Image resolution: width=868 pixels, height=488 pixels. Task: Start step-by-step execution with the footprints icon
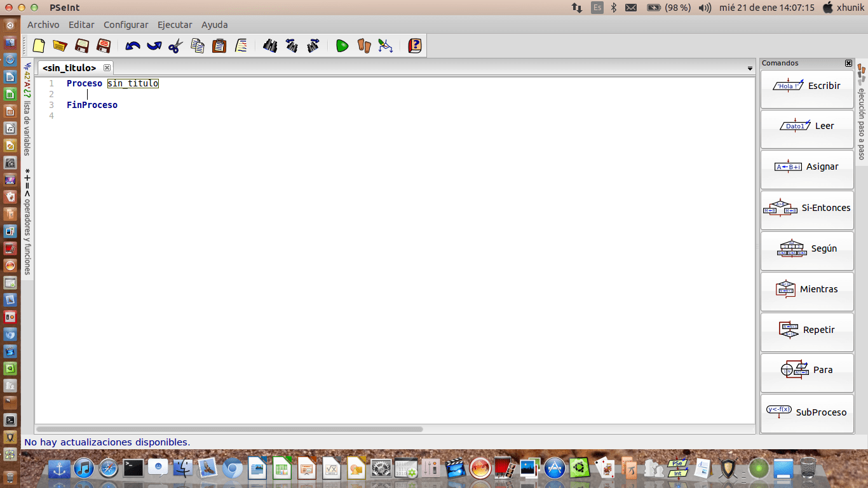364,46
